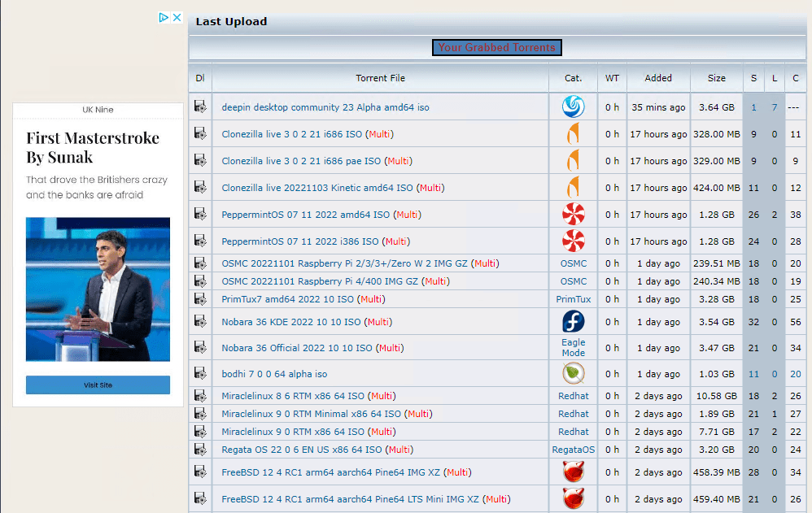Open bodhi 7 0 0 64 alpha iso link
Viewport: 812px width, 513px height.
(274, 374)
